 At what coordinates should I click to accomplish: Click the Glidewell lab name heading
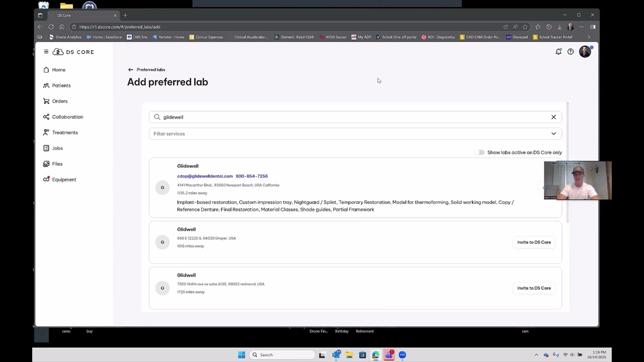click(188, 166)
